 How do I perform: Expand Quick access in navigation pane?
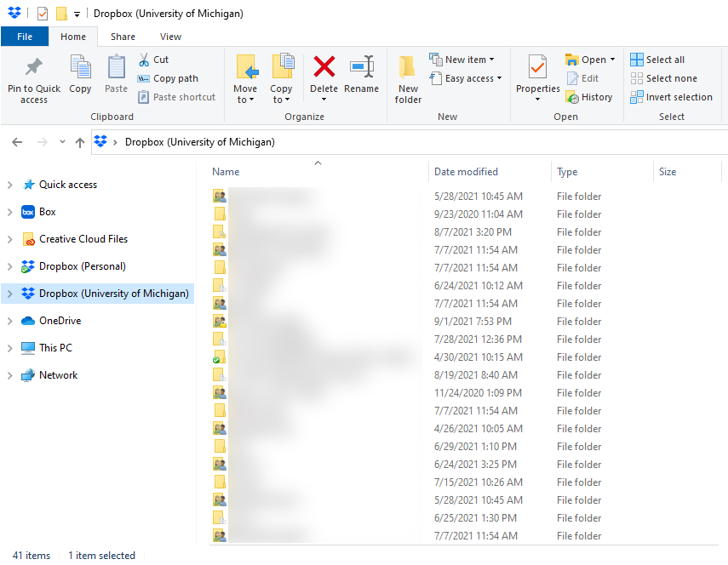[x=9, y=185]
